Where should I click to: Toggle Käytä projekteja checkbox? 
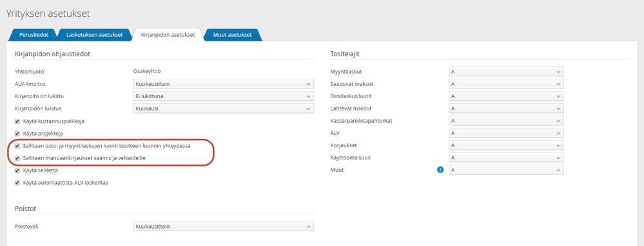pos(17,134)
